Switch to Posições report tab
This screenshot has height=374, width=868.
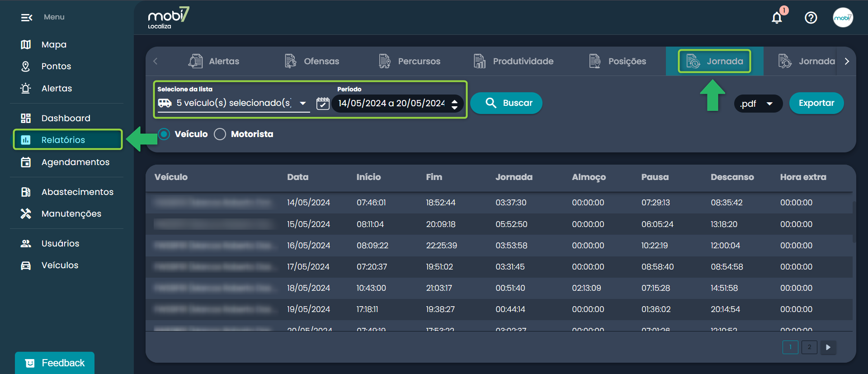618,61
